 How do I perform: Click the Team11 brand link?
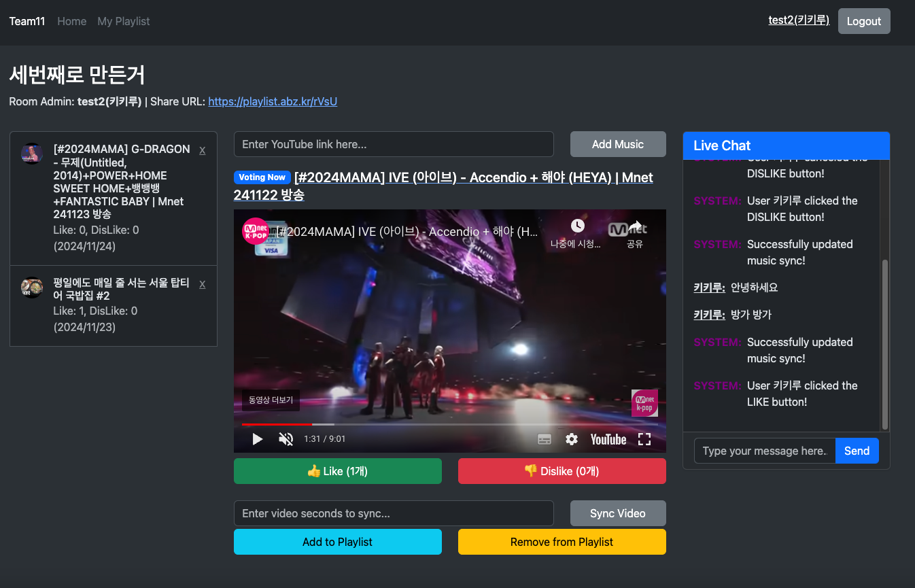click(27, 21)
